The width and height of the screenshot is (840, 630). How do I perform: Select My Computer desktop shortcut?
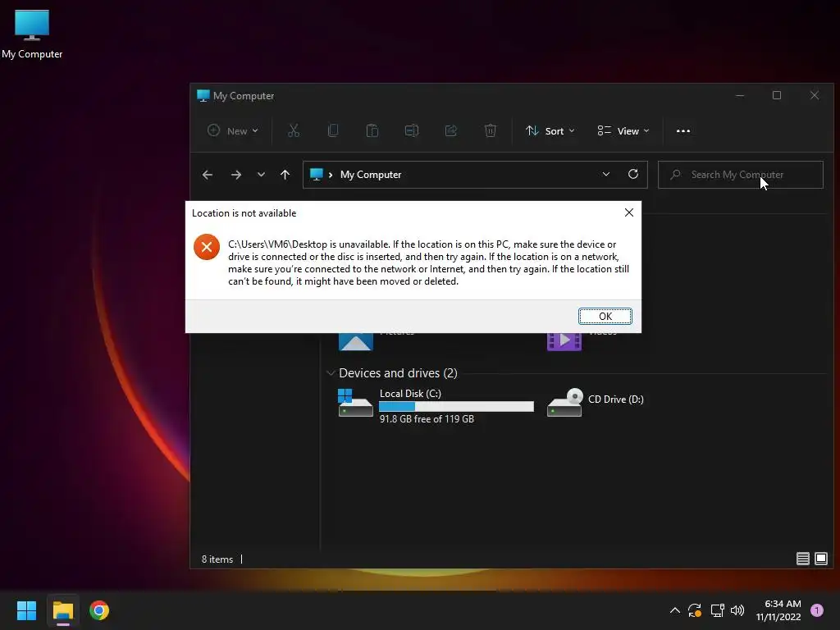click(x=32, y=34)
